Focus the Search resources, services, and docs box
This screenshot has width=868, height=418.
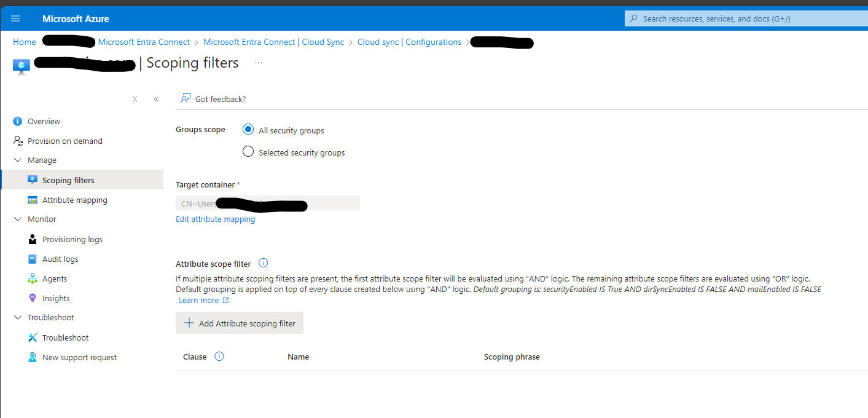point(746,19)
